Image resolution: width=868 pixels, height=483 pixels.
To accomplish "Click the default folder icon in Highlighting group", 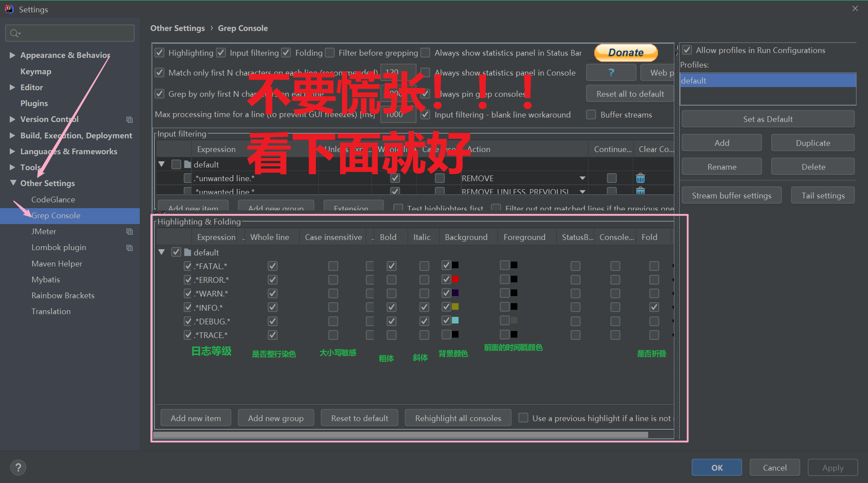I will (187, 252).
